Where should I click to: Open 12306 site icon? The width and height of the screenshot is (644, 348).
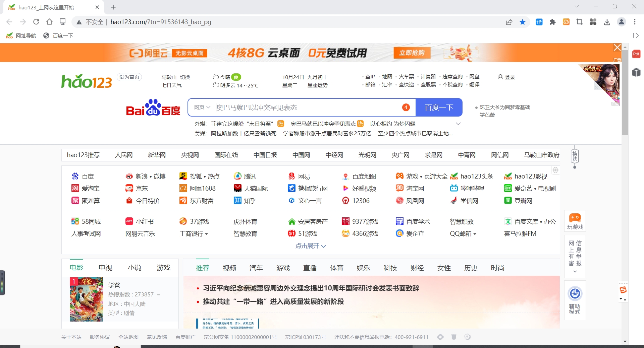click(x=345, y=200)
